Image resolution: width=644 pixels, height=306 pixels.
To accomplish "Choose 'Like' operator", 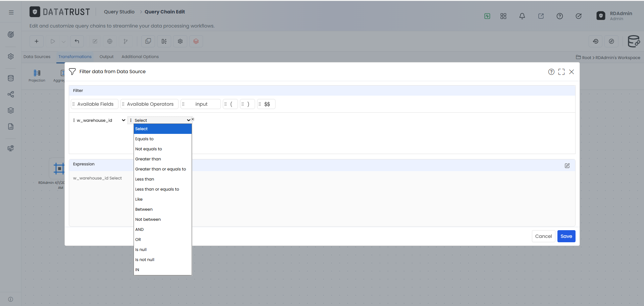I will point(163,199).
